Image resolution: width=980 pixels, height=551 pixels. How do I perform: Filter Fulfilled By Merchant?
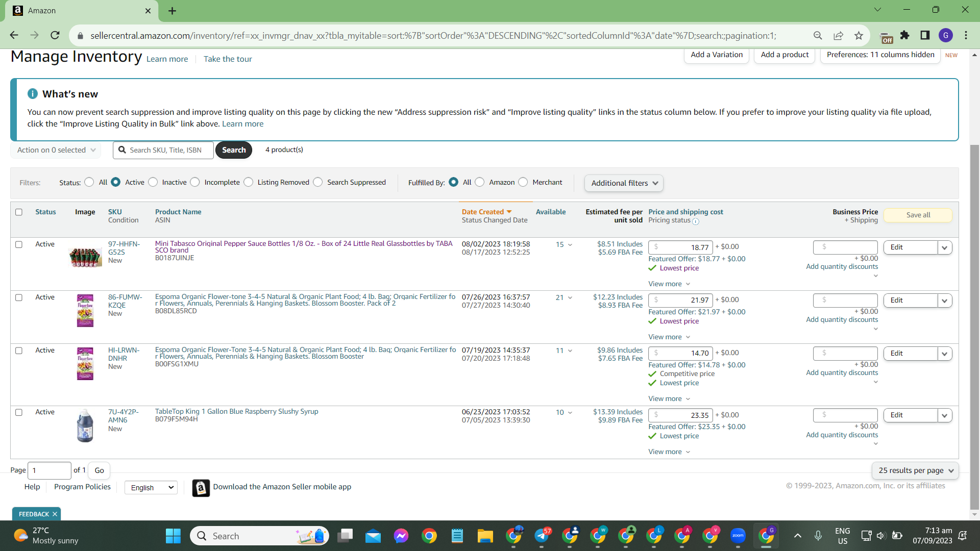click(x=523, y=182)
